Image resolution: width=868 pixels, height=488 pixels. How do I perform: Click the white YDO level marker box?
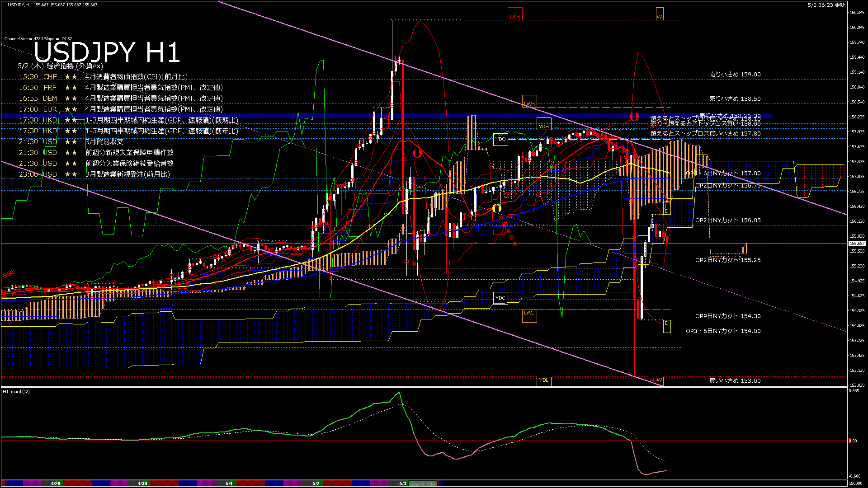500,139
